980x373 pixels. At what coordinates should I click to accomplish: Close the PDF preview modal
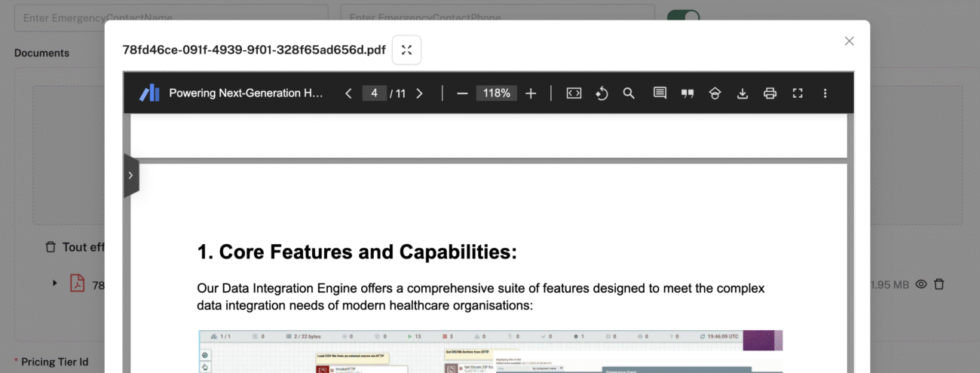tap(849, 41)
